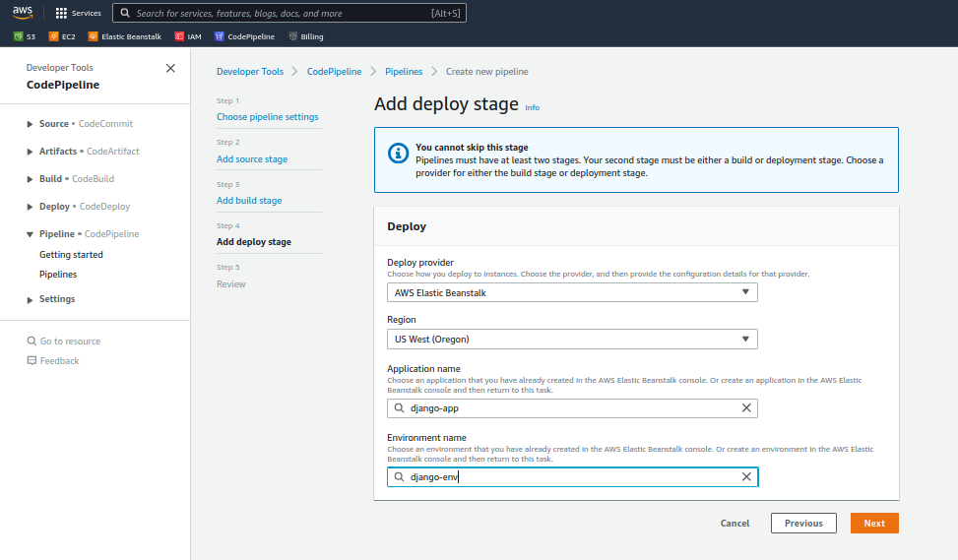The image size is (958, 560).
Task: Click the Developer Tools breadcrumb
Action: click(x=250, y=72)
